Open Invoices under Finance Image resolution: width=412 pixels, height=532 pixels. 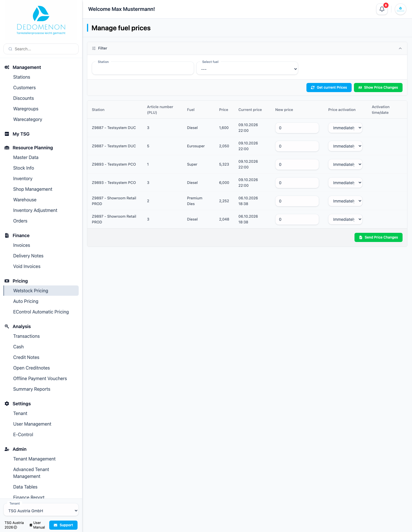pos(21,245)
